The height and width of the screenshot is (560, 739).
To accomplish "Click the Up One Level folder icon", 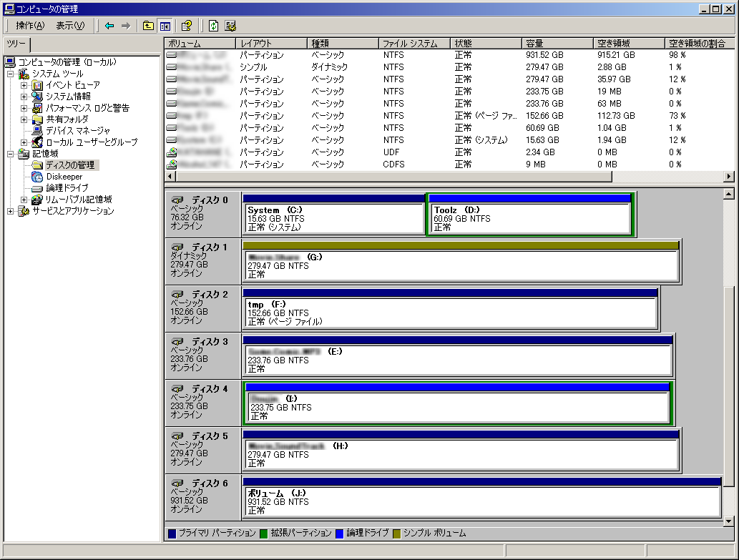I will [x=148, y=26].
